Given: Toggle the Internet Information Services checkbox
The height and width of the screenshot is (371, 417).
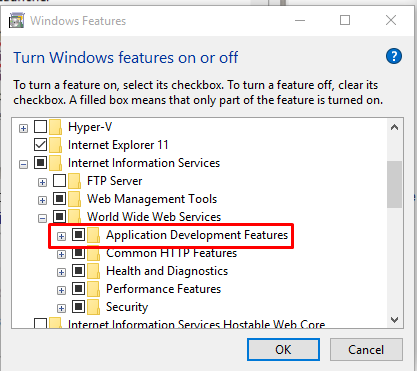Looking at the screenshot, I should click(41, 163).
